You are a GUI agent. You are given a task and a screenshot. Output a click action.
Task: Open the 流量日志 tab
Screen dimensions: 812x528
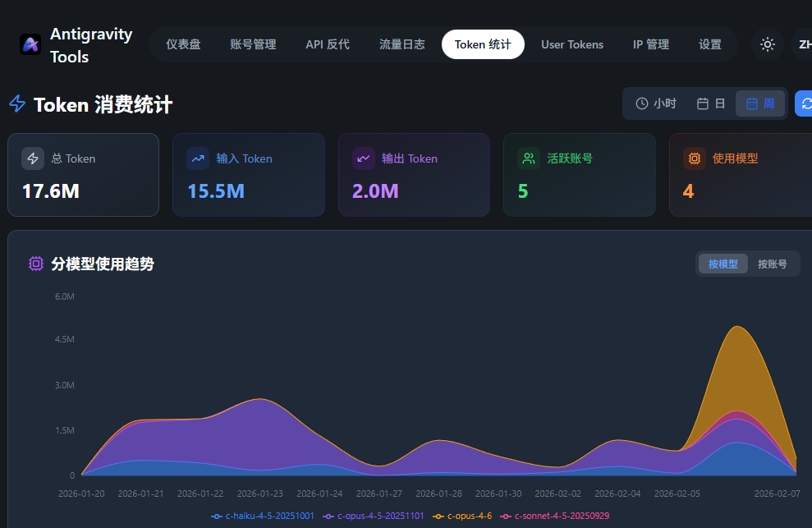[401, 44]
